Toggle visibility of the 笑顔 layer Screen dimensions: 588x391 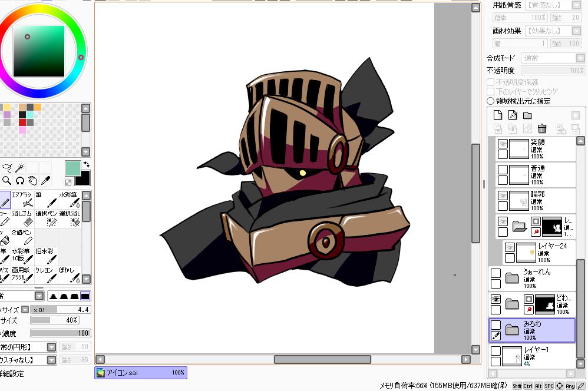(503, 144)
